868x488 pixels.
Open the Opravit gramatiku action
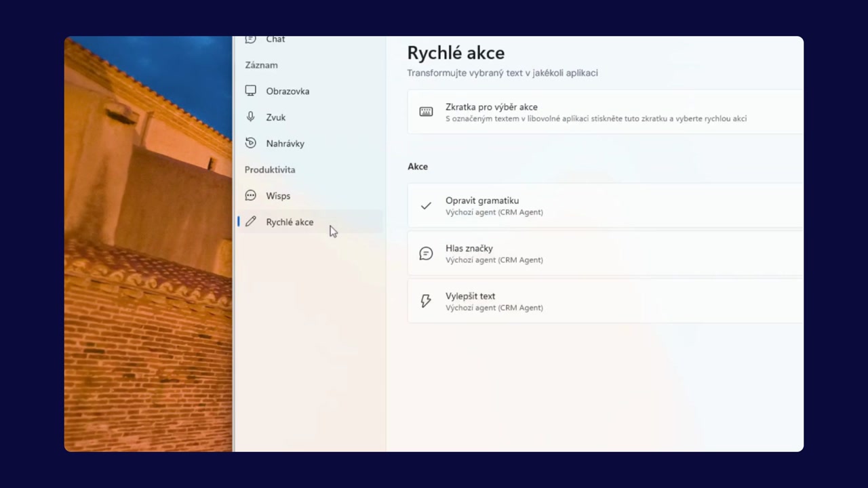click(x=606, y=205)
